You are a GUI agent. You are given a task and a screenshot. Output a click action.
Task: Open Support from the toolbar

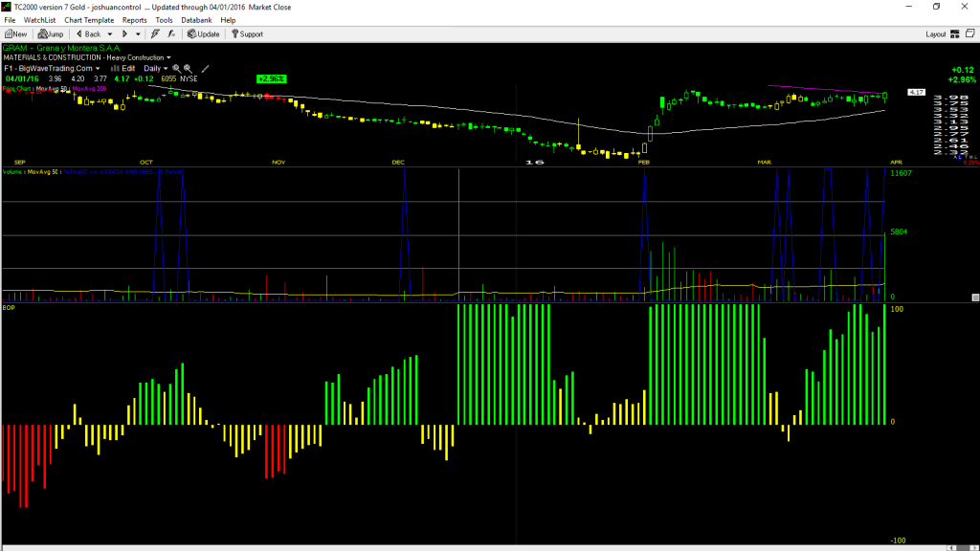(248, 34)
